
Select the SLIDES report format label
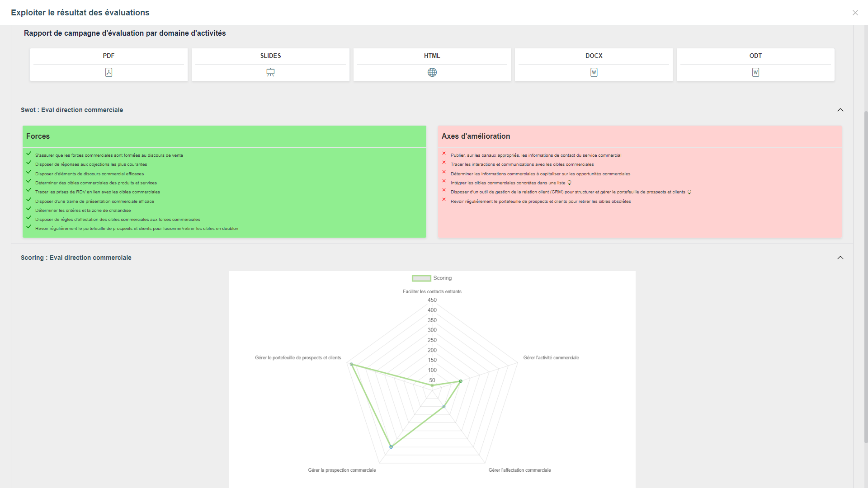[x=270, y=56]
